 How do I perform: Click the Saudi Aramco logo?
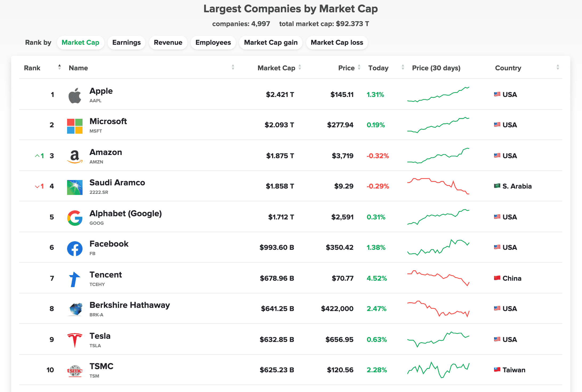[75, 187]
